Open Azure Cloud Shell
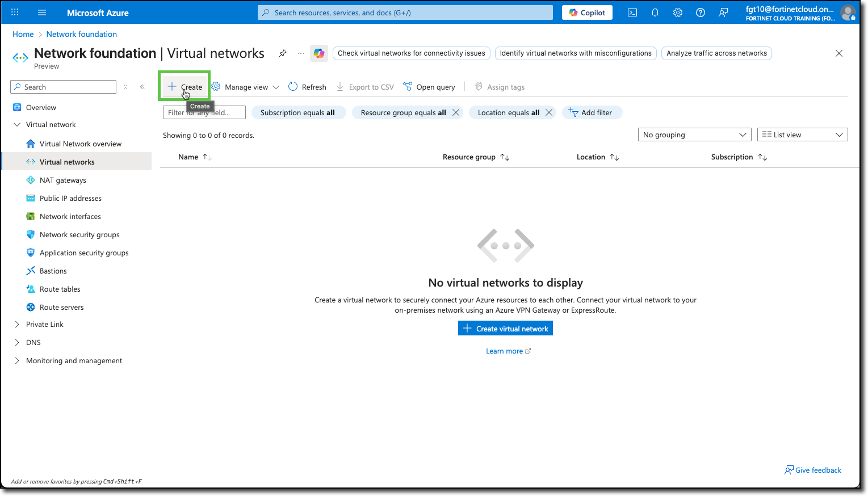Viewport: 868px width, 496px height. click(632, 12)
